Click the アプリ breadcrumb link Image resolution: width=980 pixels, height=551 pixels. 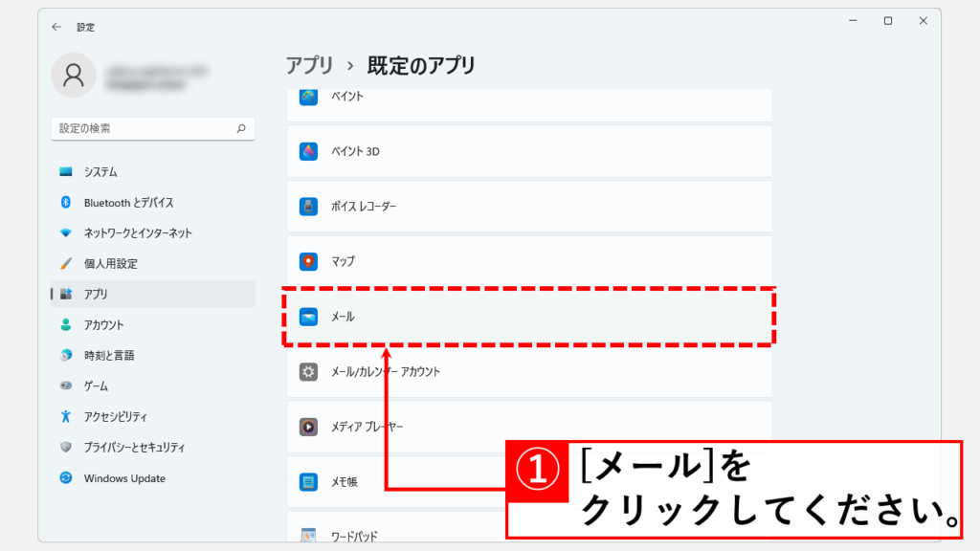(x=309, y=65)
